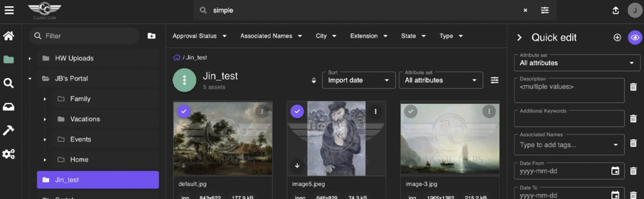Screen dimensions: 644x199
Task: Toggle the eye visibility button in Quick edit
Action: tap(635, 38)
